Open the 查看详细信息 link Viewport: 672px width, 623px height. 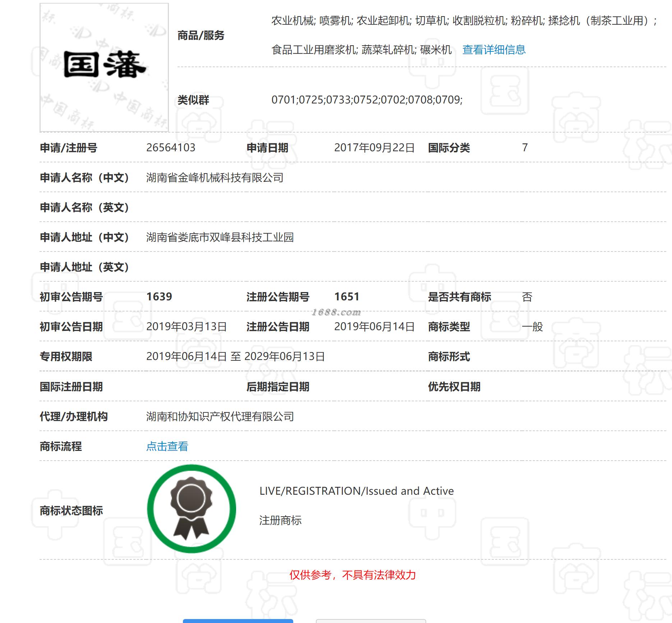(x=494, y=50)
